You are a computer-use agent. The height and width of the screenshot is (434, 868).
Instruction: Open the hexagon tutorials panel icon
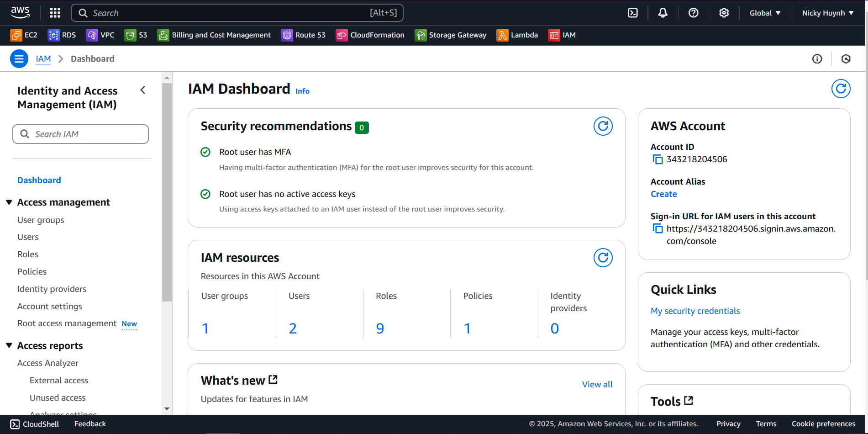846,59
